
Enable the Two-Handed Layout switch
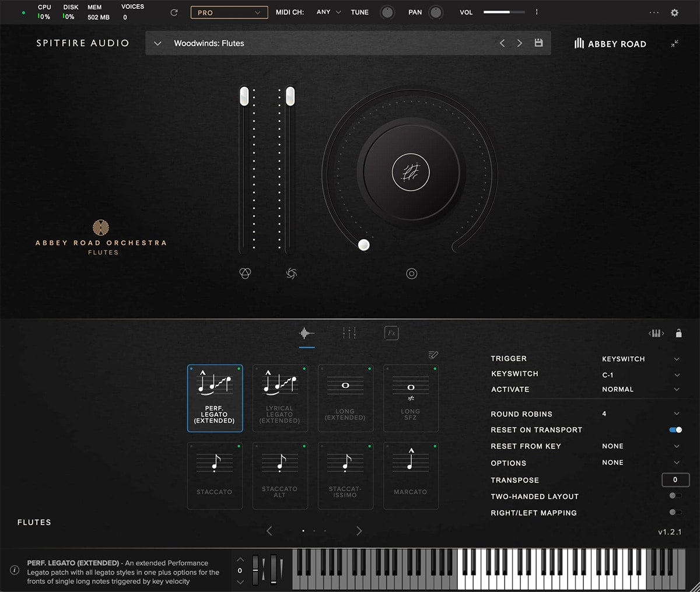tap(675, 496)
